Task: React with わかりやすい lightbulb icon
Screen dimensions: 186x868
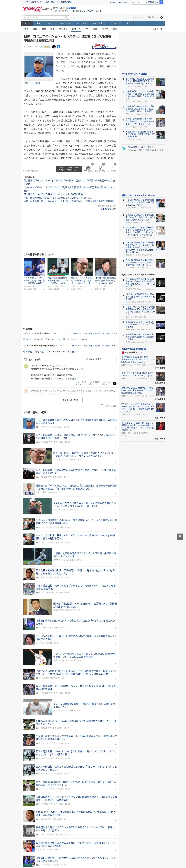Action: pos(100,168)
